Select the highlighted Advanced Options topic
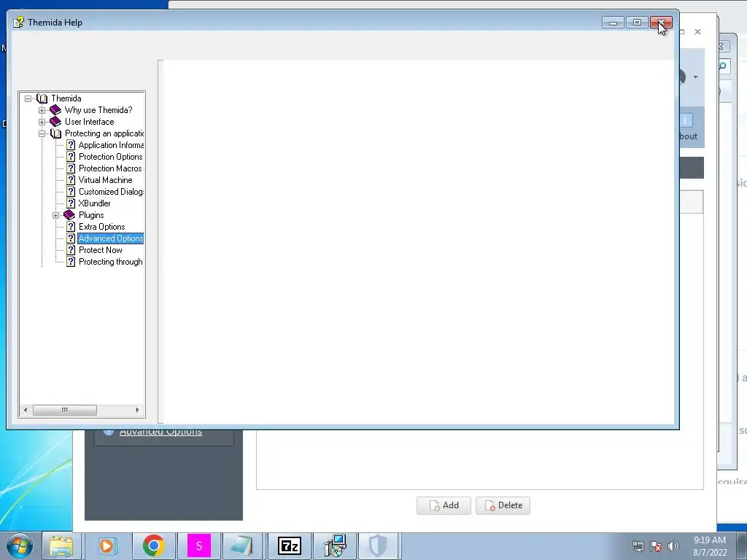This screenshot has height=560, width=747. point(111,238)
